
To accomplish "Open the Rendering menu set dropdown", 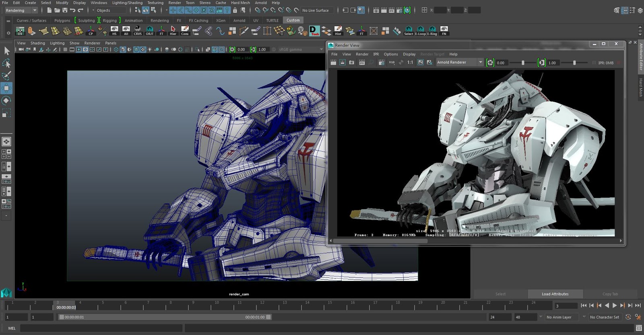I will pos(21,10).
